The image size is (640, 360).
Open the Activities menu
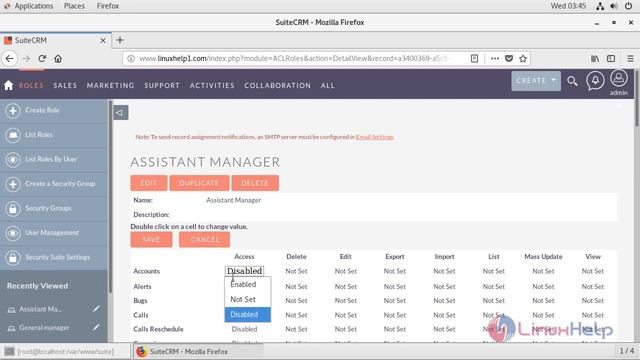(212, 85)
